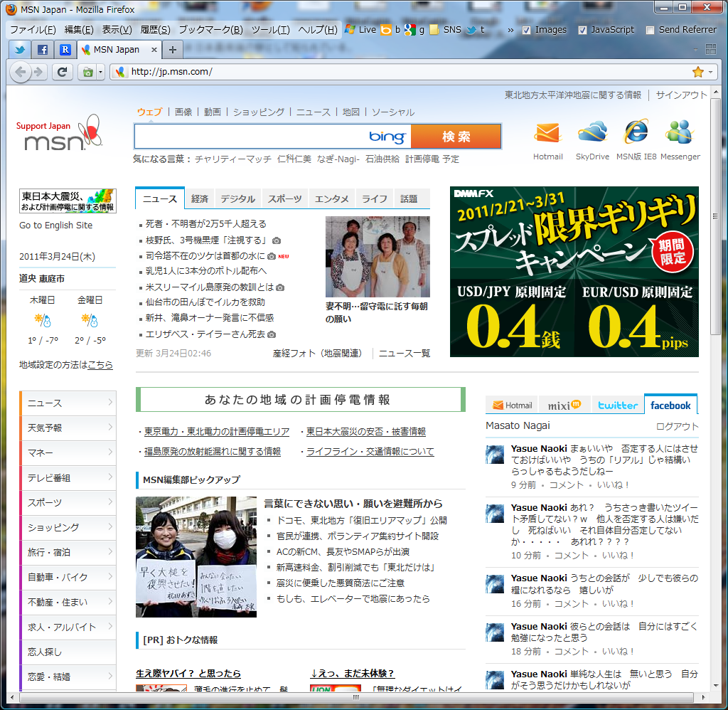Open the SNS bookmarks folder

tap(445, 30)
